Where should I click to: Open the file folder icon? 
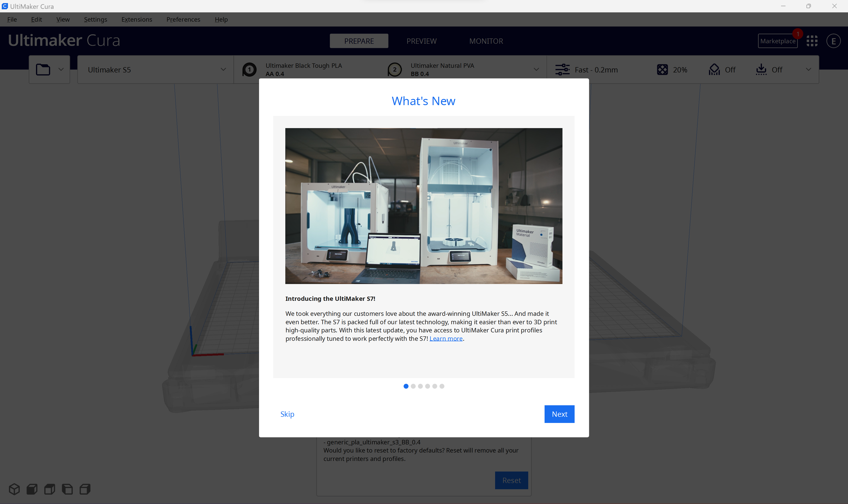click(x=43, y=70)
